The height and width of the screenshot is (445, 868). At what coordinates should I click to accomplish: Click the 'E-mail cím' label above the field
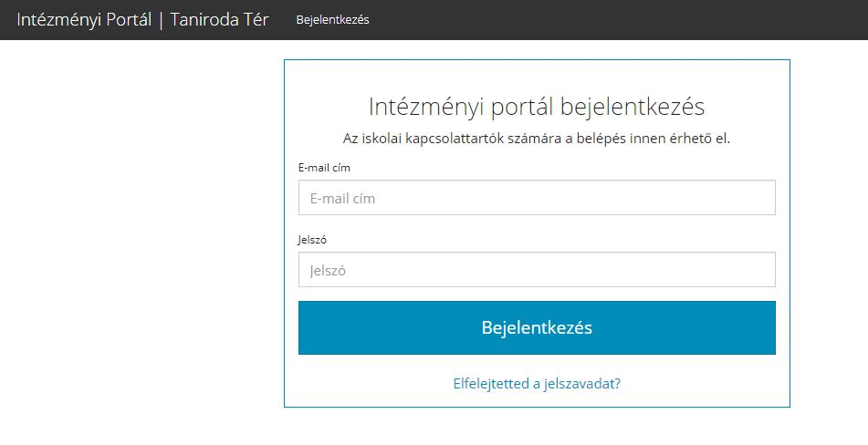324,168
